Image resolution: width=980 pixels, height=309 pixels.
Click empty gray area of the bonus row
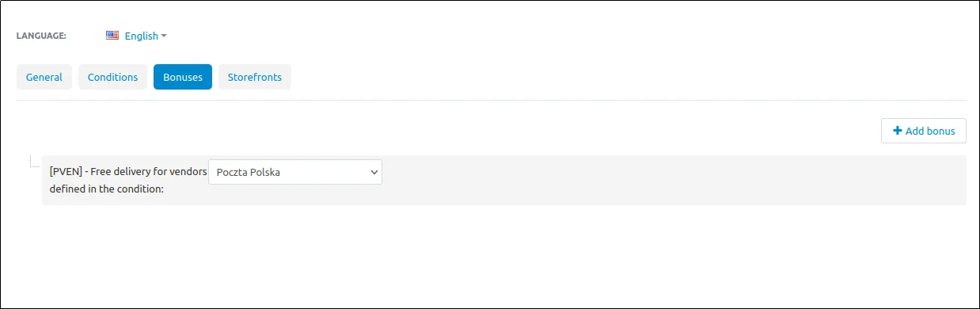point(673,181)
